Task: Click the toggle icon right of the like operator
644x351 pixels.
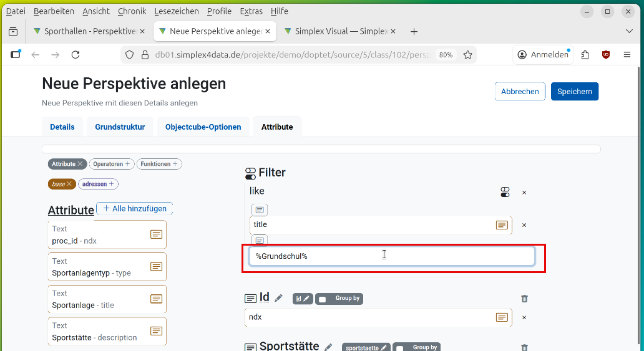Action: coord(505,193)
